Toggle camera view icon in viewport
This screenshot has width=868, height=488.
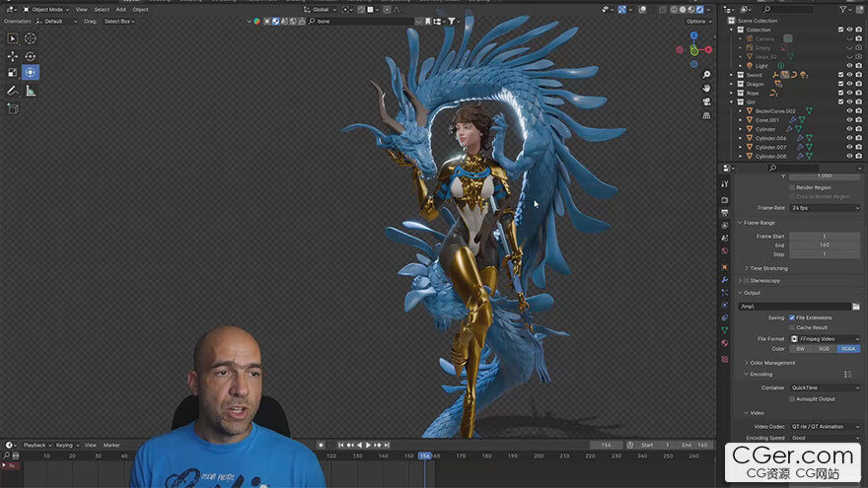click(x=706, y=102)
